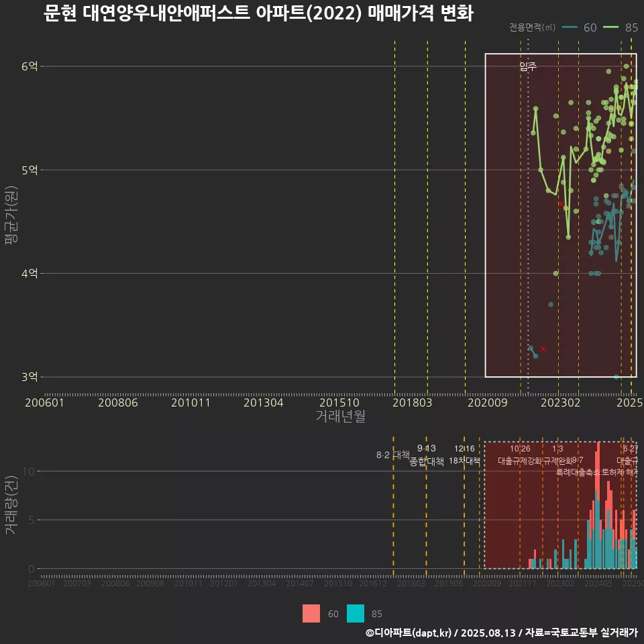Click the 201011 x-axis label on price chart
The width and height of the screenshot is (644, 644).
[191, 402]
